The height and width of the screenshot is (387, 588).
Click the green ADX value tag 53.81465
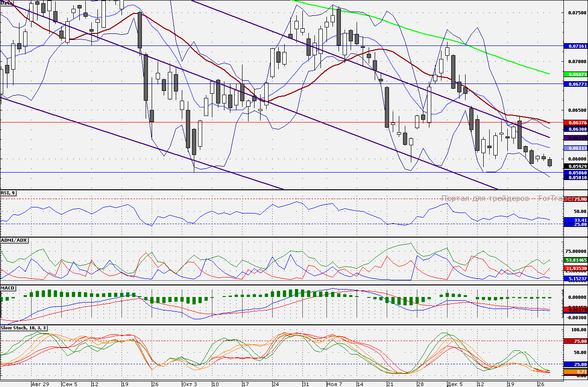tap(575, 261)
